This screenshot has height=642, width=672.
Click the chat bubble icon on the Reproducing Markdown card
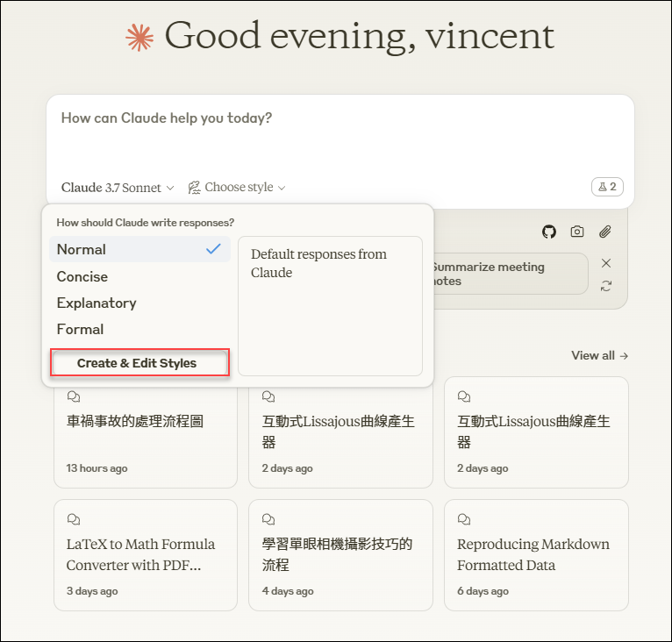(x=464, y=519)
